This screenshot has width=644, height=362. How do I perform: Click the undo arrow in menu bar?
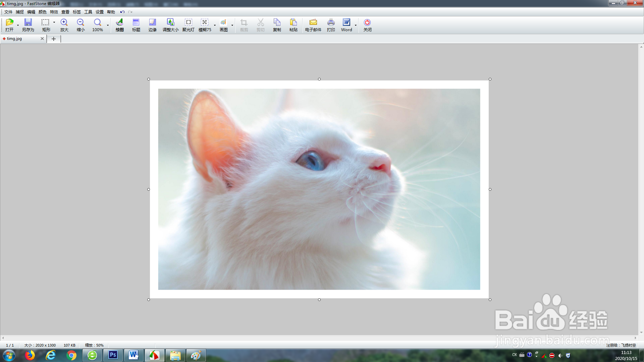pos(122,12)
